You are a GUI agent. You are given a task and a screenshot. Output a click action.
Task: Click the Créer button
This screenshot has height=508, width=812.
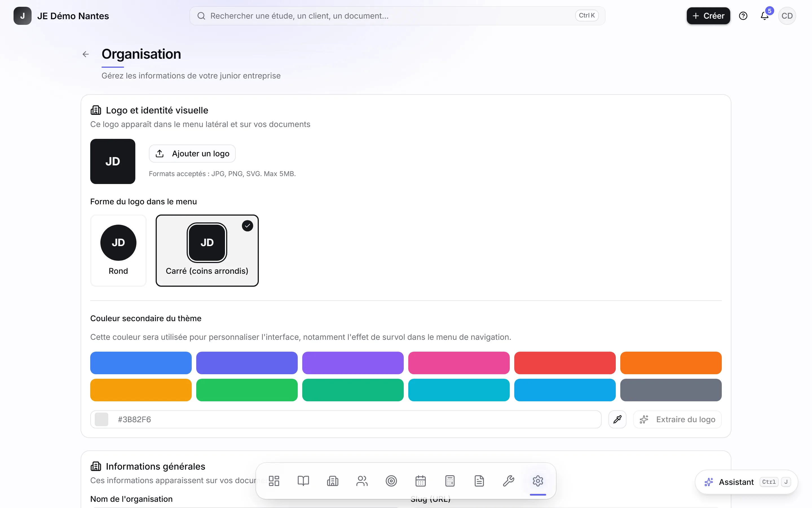(708, 16)
